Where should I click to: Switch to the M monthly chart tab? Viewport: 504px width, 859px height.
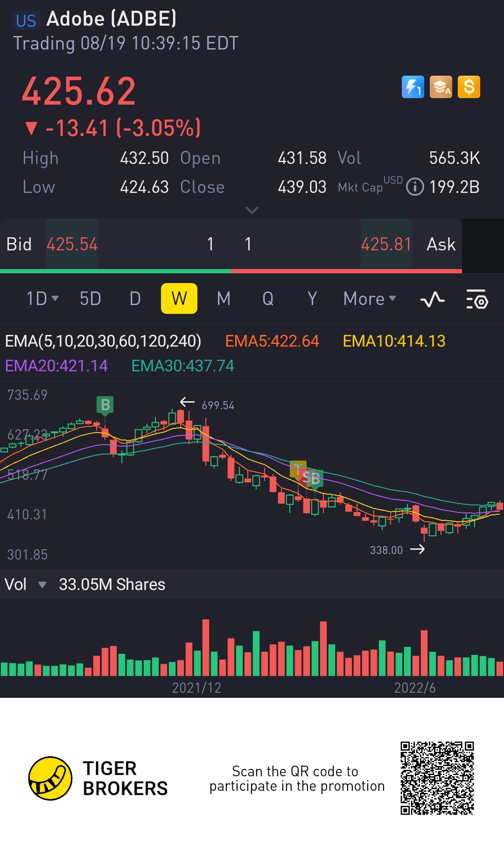(224, 298)
